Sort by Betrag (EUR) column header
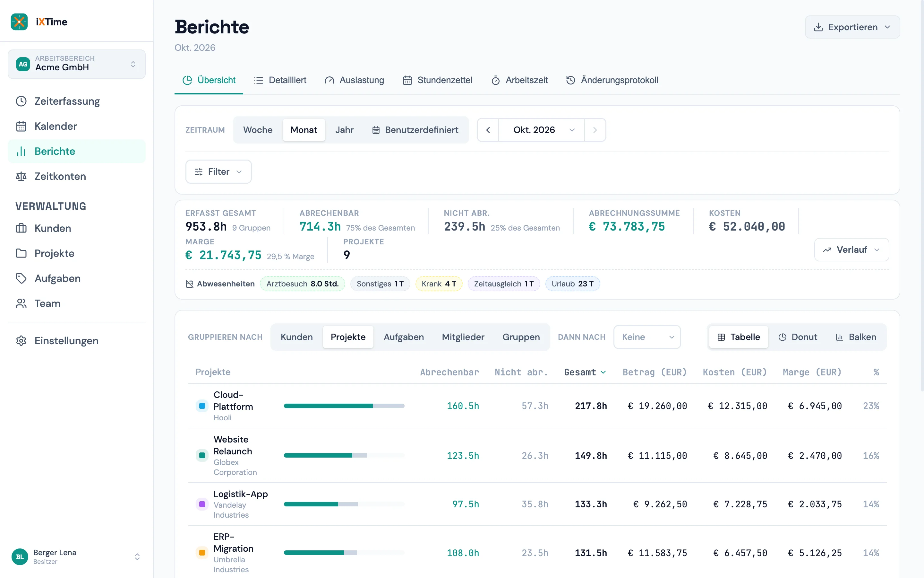 654,372
